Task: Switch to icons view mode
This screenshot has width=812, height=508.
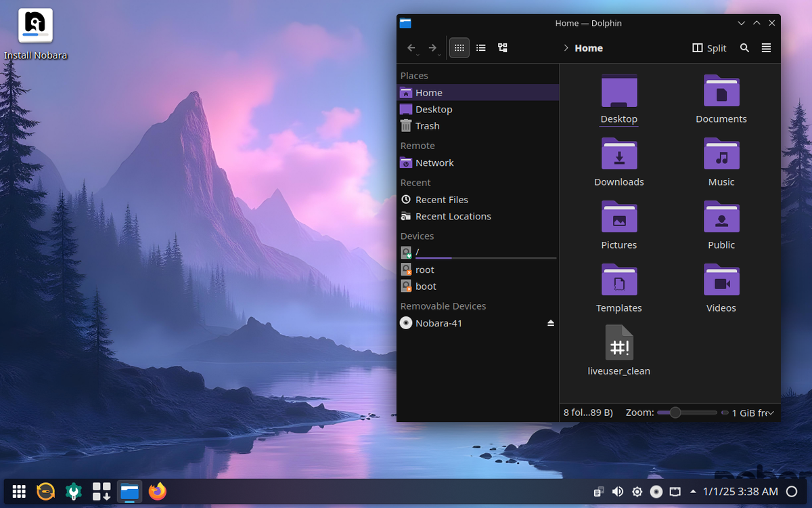Action: click(x=459, y=47)
